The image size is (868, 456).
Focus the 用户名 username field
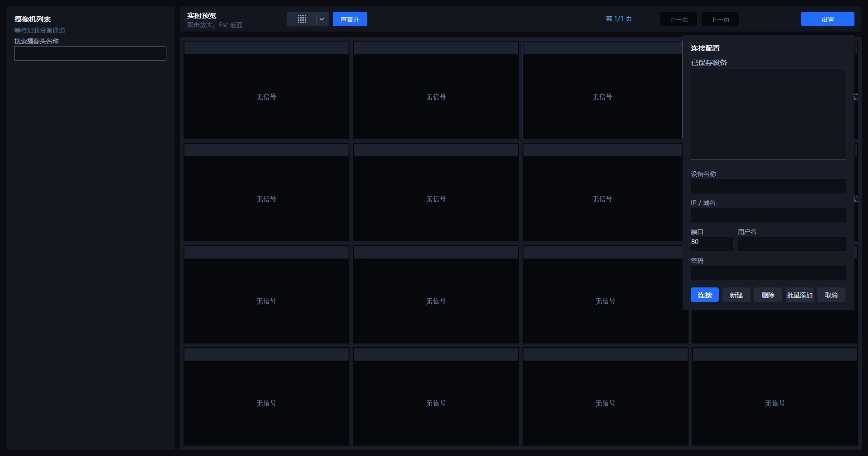[x=792, y=244]
